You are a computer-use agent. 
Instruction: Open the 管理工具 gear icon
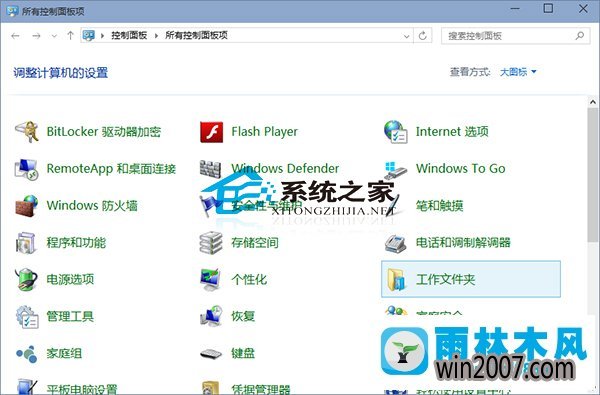tap(27, 317)
